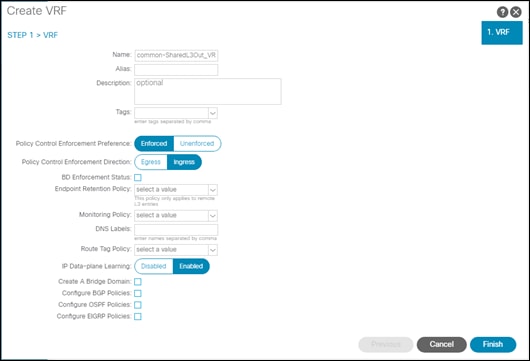
Task: Select the 1. VRF step tab
Action: tap(502, 33)
